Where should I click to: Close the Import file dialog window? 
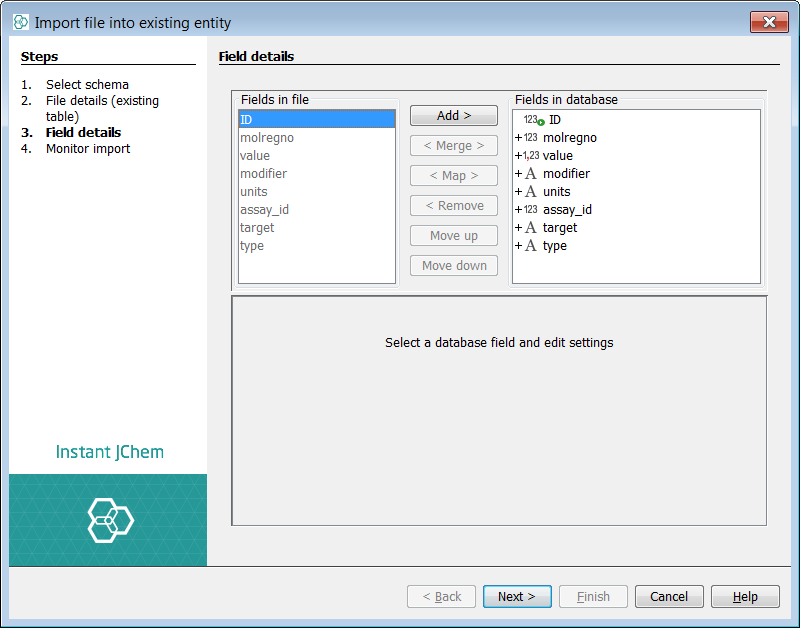769,22
